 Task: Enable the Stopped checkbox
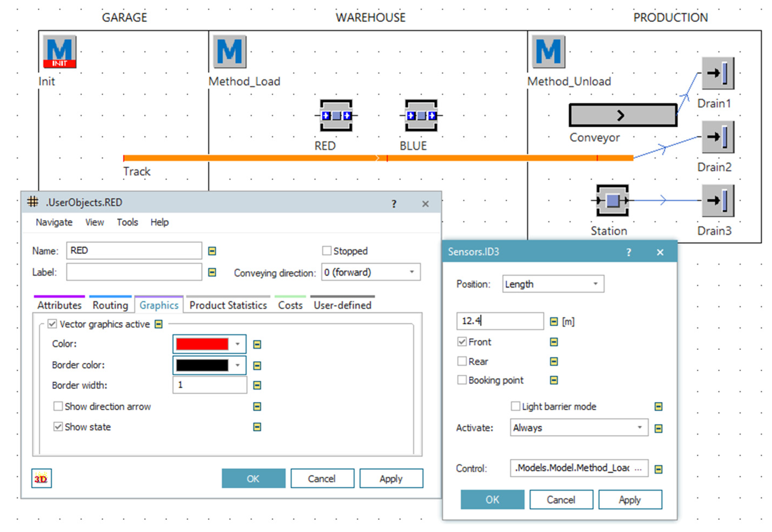(x=327, y=251)
